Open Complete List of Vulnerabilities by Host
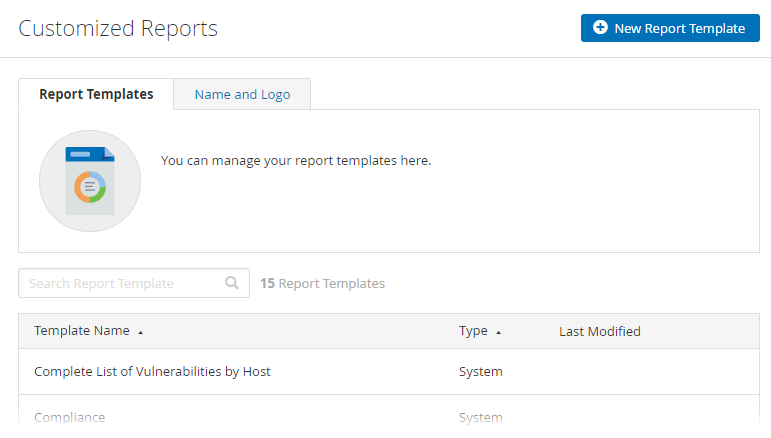 (152, 371)
